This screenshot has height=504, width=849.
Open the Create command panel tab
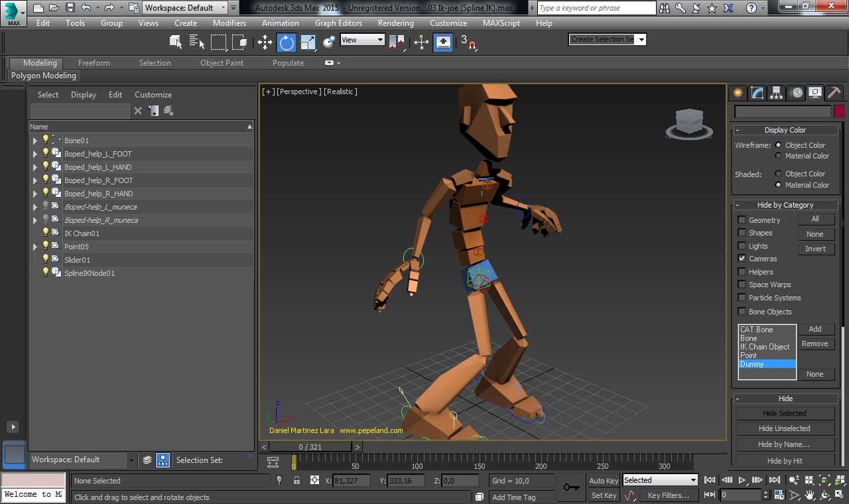[738, 93]
